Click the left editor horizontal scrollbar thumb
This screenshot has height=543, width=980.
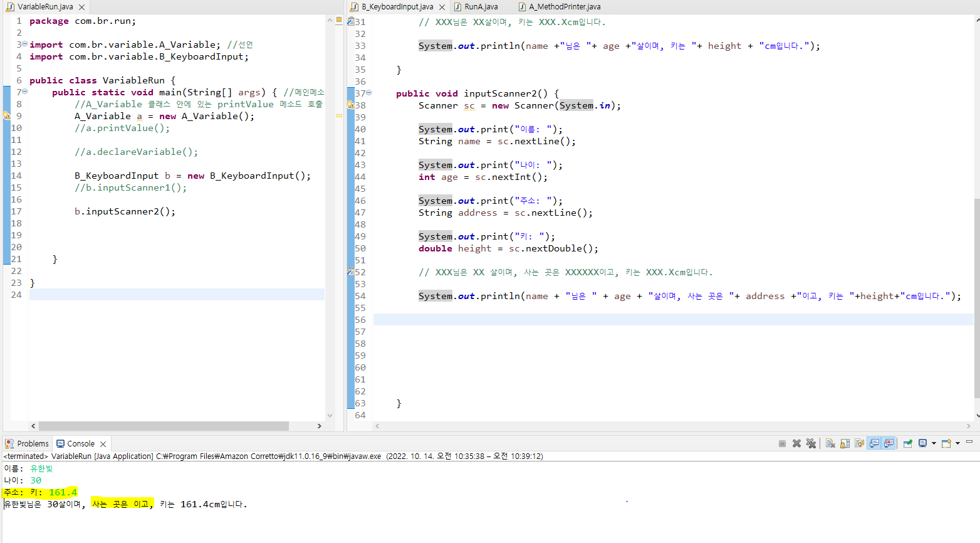point(164,426)
